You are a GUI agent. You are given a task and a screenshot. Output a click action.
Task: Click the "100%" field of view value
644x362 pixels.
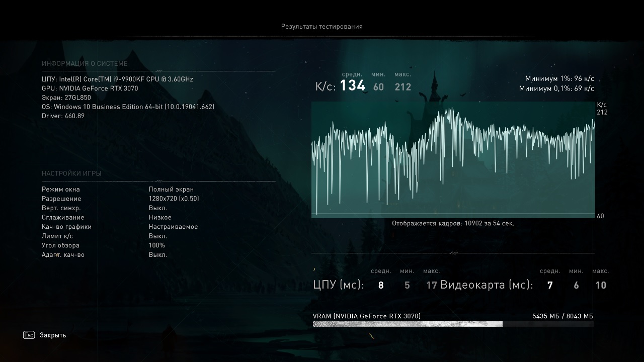[156, 245]
